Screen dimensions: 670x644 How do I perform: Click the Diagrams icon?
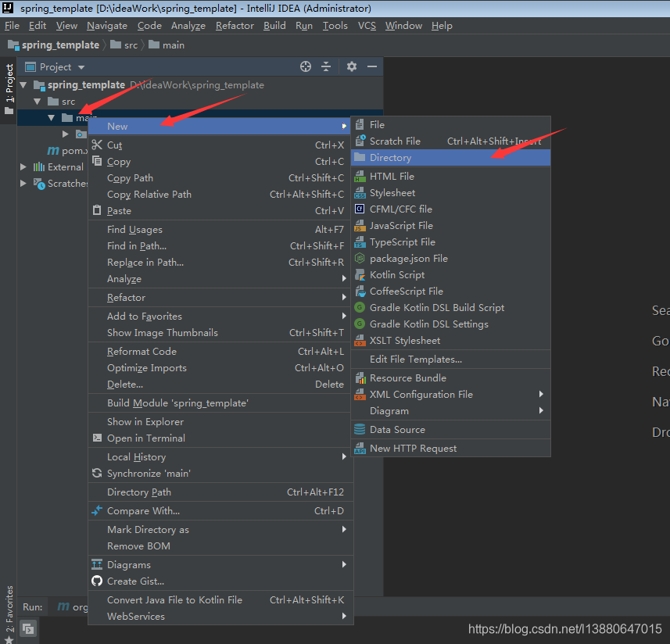click(98, 564)
